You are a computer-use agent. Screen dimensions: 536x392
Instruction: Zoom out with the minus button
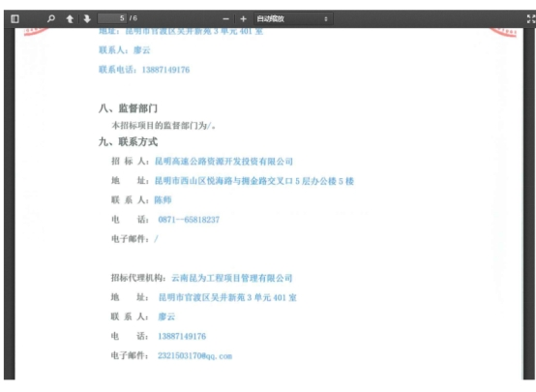225,18
